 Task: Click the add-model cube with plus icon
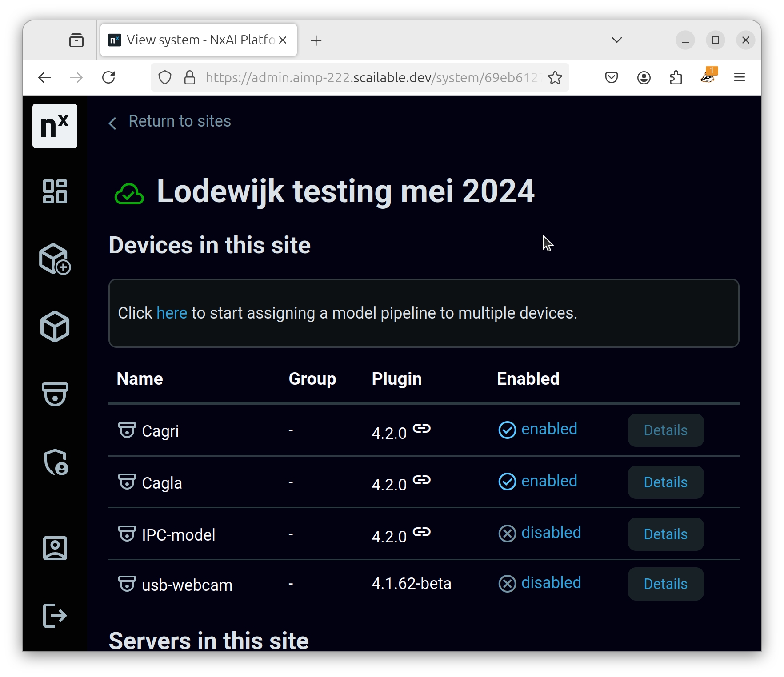point(55,259)
